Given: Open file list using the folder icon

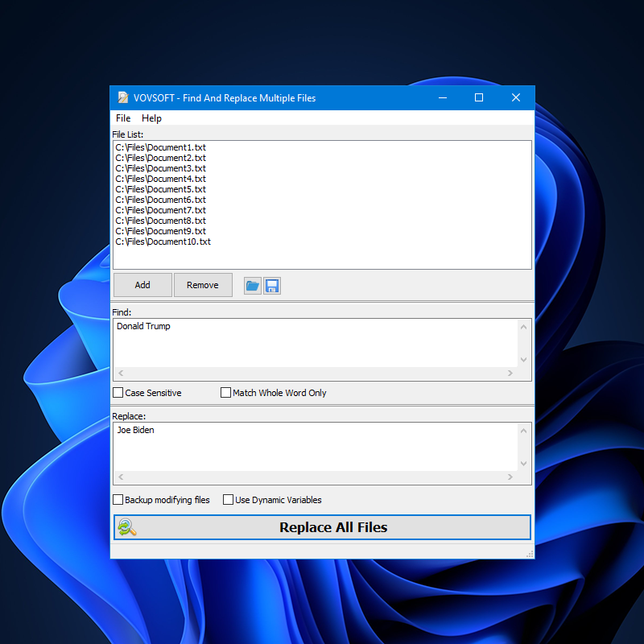Looking at the screenshot, I should point(253,285).
